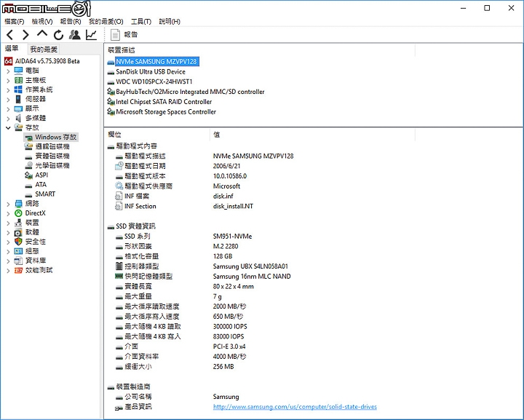Viewport: 524px width, 420px height.
Task: Refresh the view with the Refresh icon
Action: [58, 35]
